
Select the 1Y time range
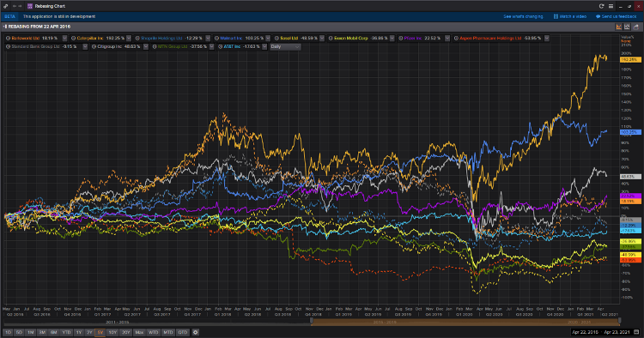tap(78, 332)
